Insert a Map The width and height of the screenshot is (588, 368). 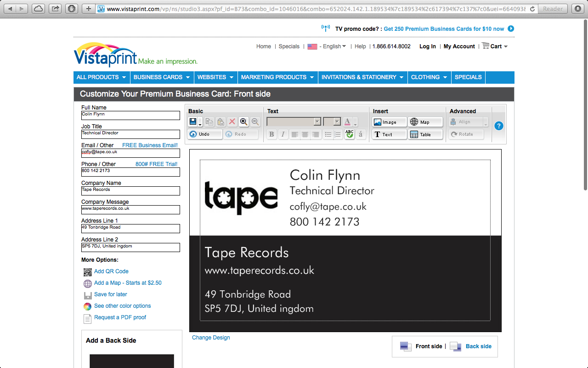(425, 122)
